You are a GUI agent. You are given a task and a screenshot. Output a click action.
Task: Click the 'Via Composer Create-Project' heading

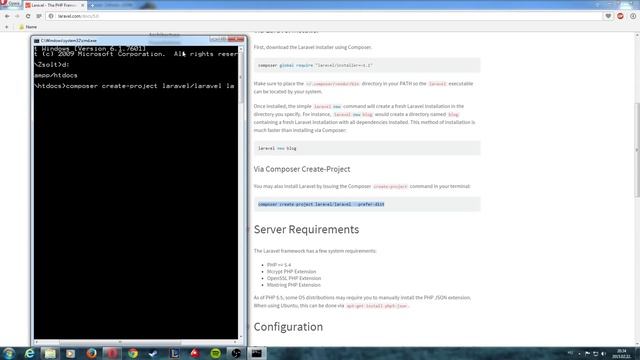[302, 169]
